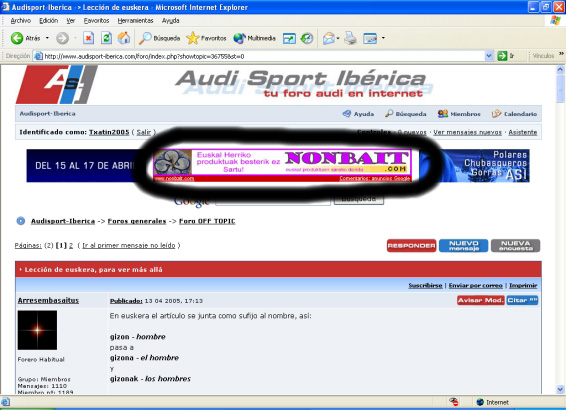The height and width of the screenshot is (410, 566).
Task: Open Ver mensajes nuevos link
Action: pos(467,132)
